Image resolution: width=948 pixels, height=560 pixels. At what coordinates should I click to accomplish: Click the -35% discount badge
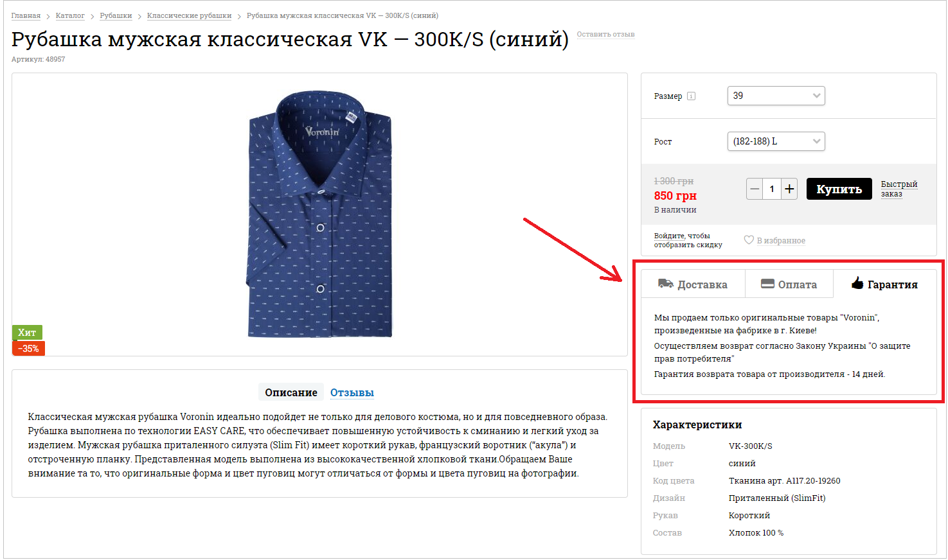point(28,348)
